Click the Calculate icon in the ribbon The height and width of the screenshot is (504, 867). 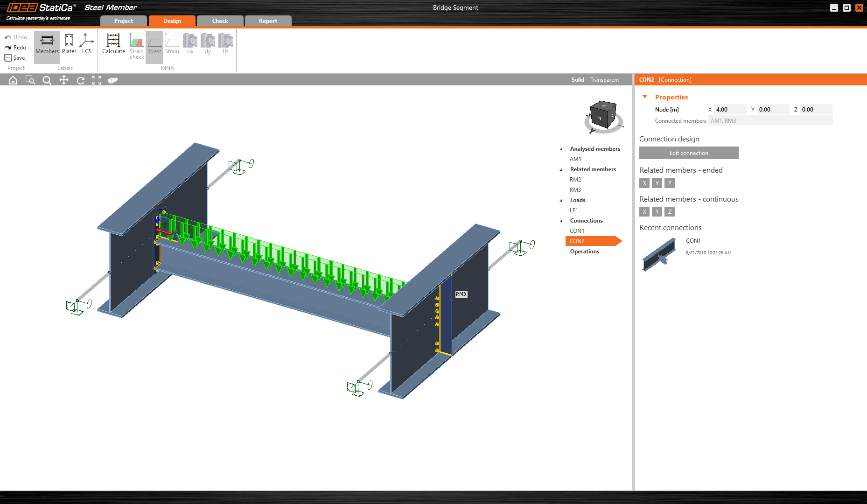point(113,44)
